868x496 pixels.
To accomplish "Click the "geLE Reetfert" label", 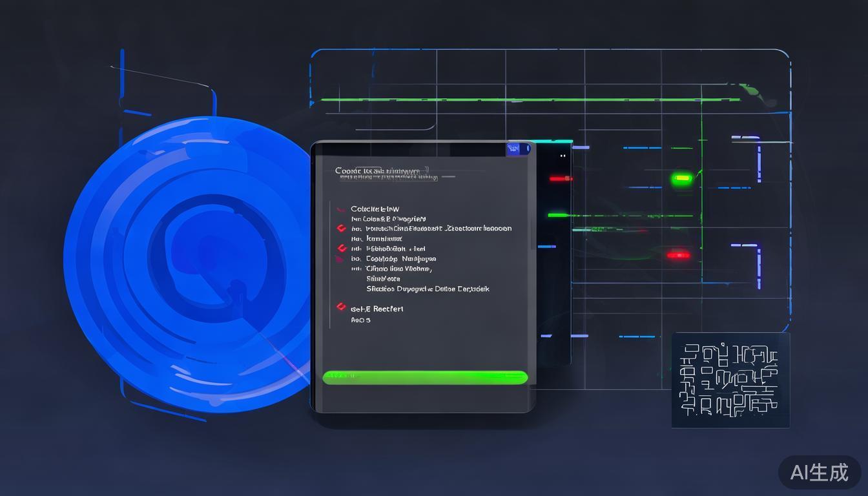I will pos(377,309).
